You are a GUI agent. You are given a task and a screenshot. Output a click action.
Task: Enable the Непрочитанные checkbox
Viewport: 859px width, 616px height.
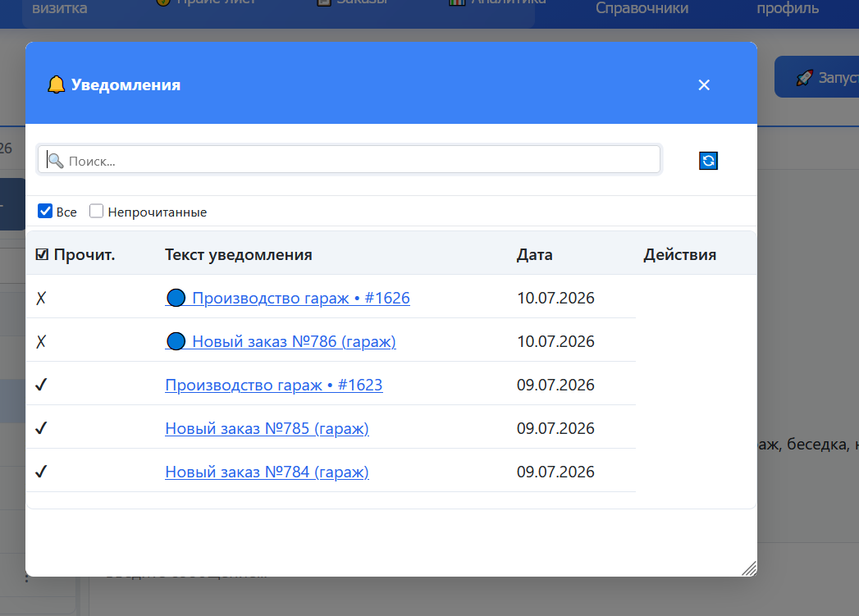(96, 211)
